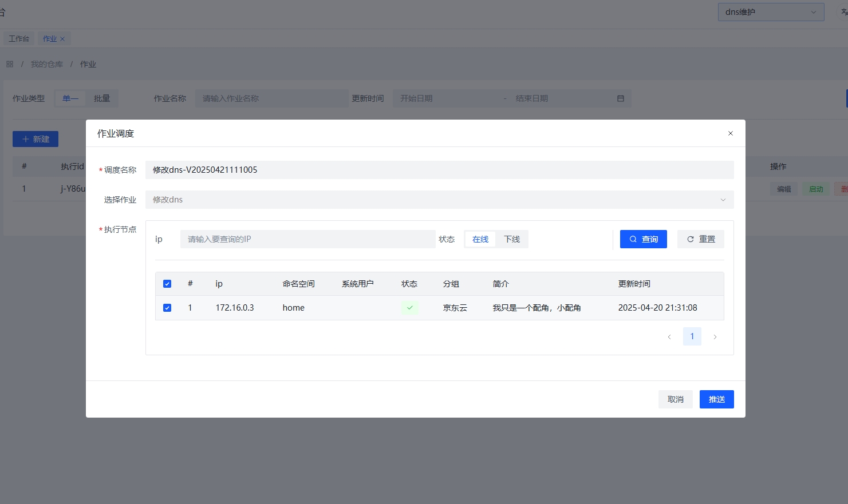Toggle the checkbox for row 172.16.0.3
Viewport: 848px width, 504px height.
(167, 308)
